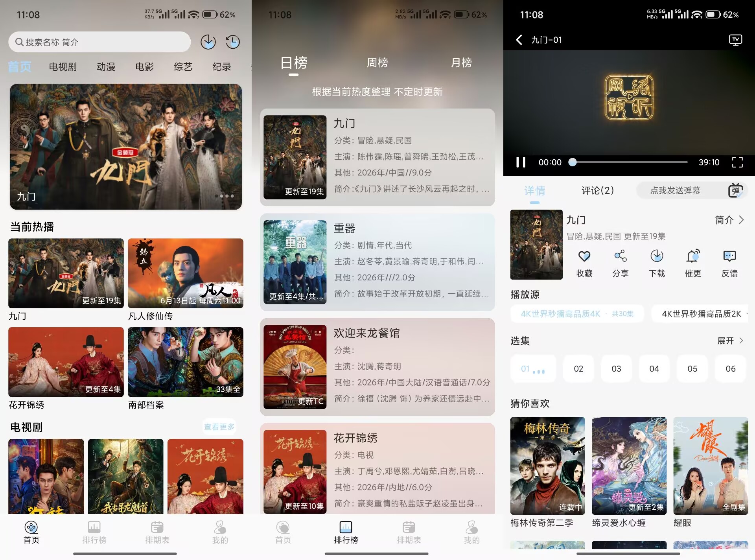Choose source 4K世界秒播高品质2K
755x560 pixels.
701,314
